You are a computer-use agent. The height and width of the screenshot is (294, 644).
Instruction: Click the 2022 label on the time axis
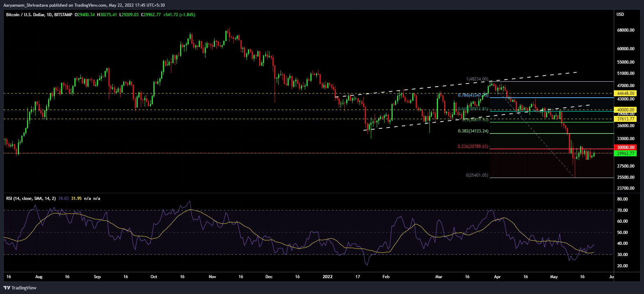(x=327, y=277)
